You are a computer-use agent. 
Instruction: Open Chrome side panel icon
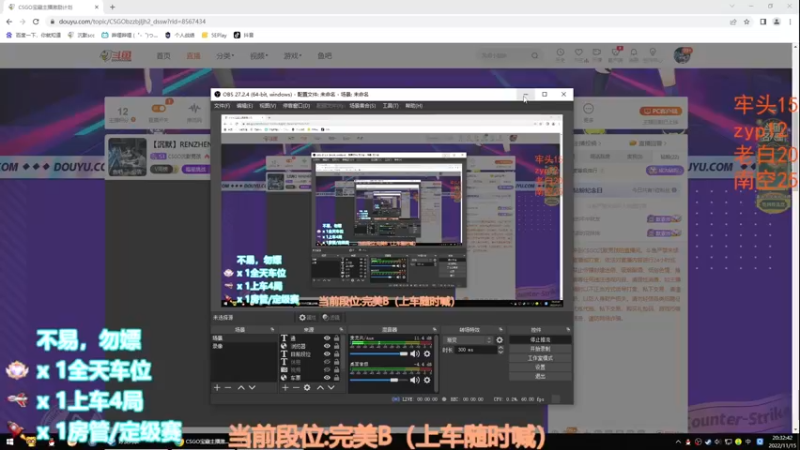coord(763,21)
